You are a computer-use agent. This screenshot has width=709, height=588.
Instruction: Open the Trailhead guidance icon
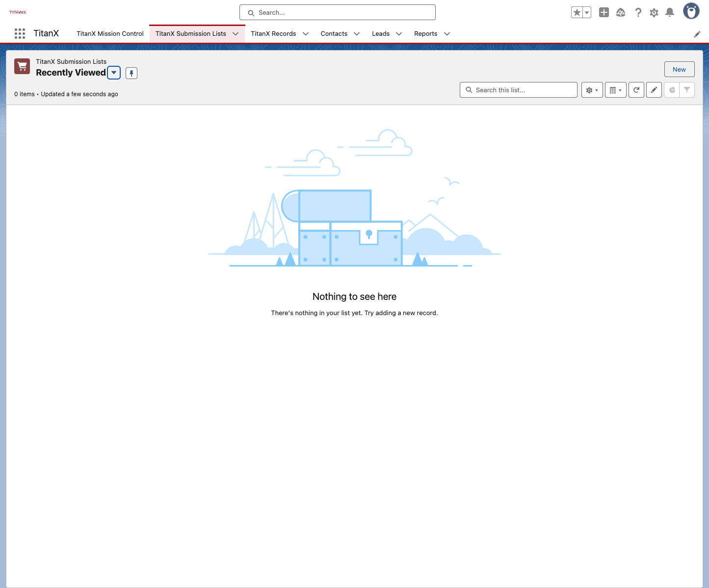(x=621, y=13)
